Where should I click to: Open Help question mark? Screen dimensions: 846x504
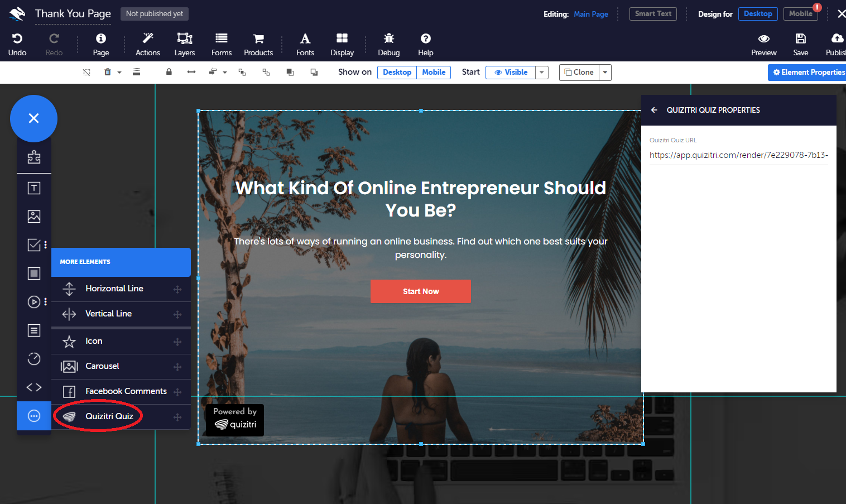coord(426,44)
